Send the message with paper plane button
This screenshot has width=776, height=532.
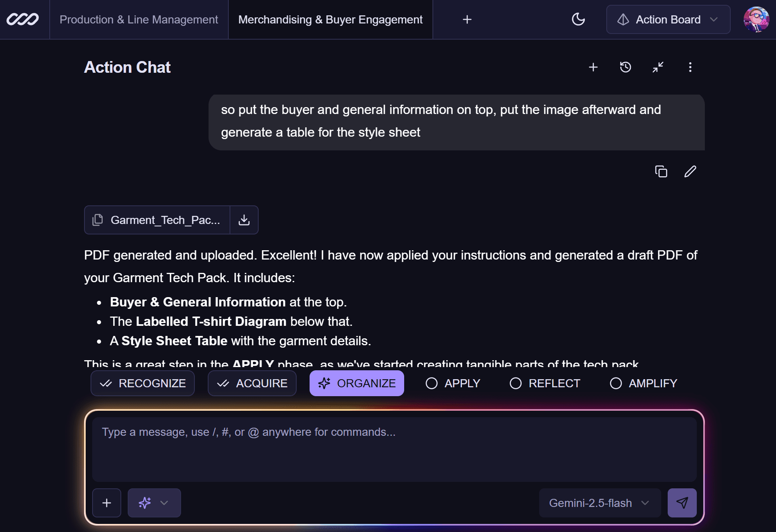682,503
